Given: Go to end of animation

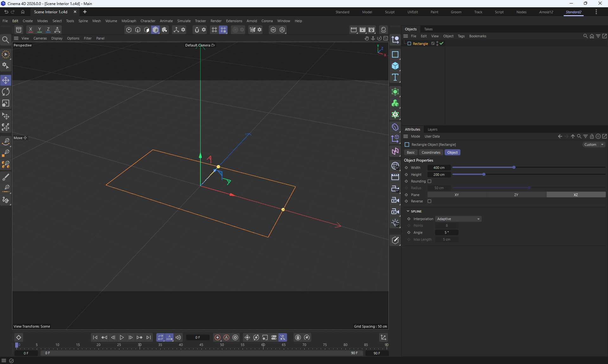Looking at the screenshot, I should click(x=149, y=337).
